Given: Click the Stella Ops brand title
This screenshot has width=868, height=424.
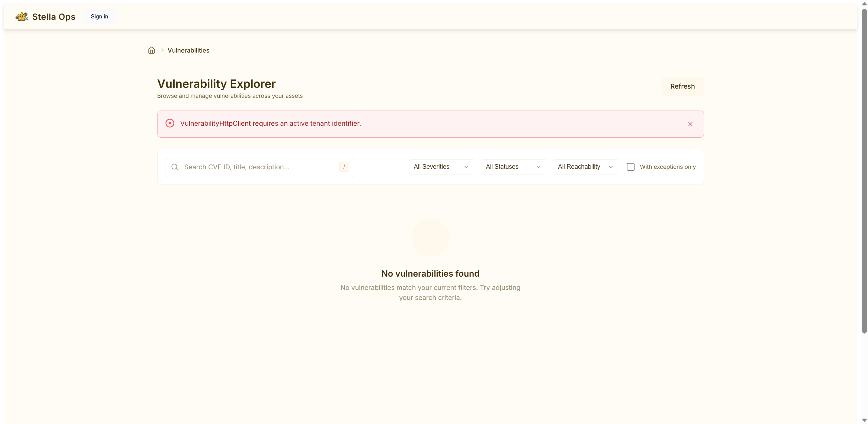Looking at the screenshot, I should tap(54, 17).
